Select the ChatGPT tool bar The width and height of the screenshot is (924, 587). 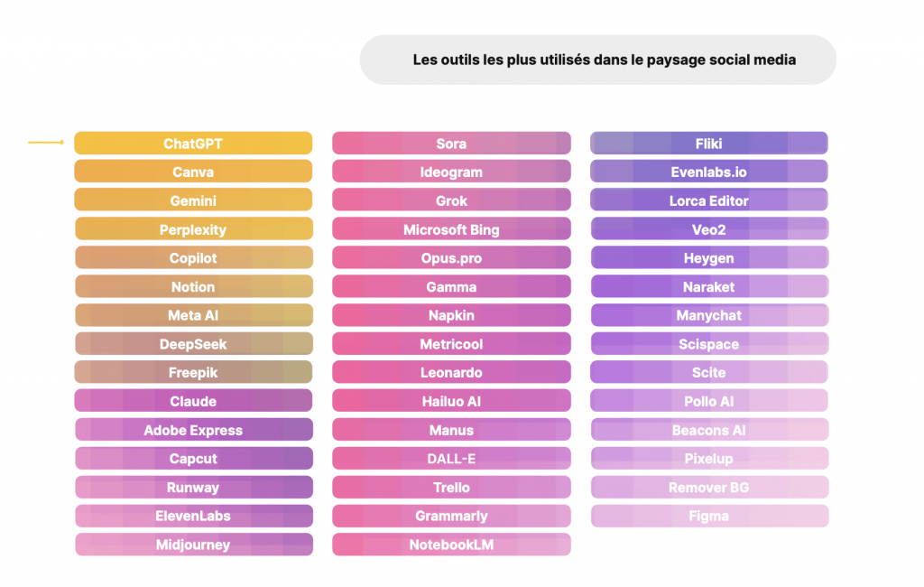tap(193, 144)
